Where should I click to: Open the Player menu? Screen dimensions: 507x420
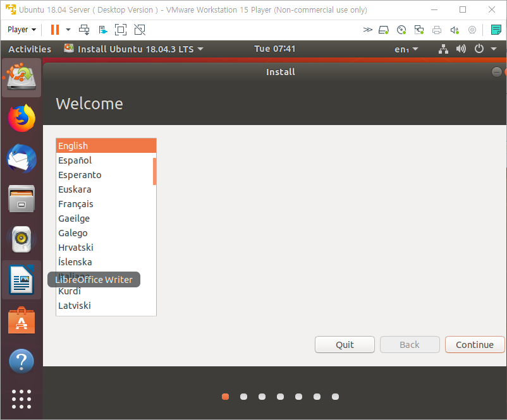tap(21, 30)
